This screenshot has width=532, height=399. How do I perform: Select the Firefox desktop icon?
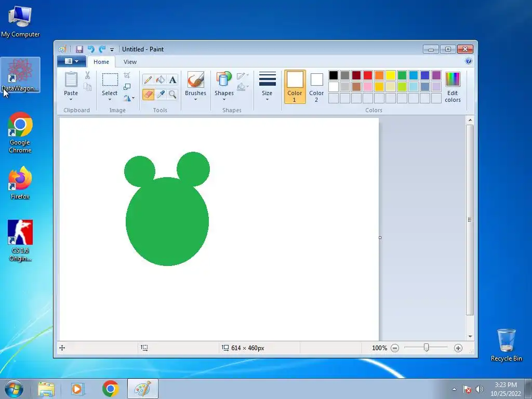(x=20, y=183)
